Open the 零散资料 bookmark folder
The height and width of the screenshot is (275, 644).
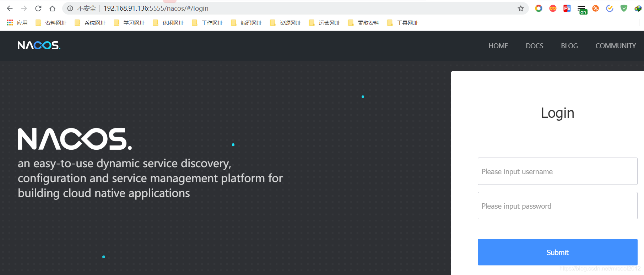click(364, 23)
